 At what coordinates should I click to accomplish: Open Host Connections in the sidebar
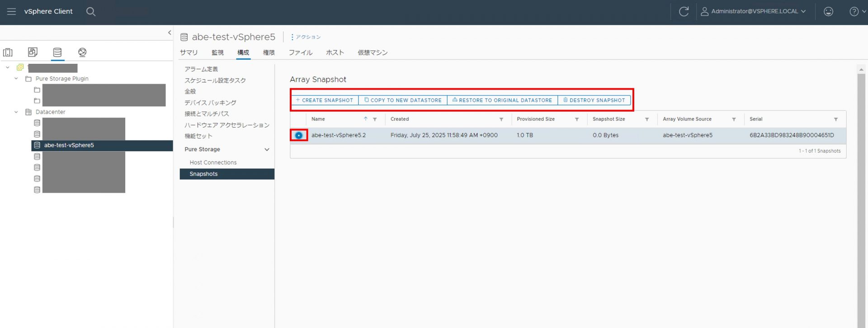pyautogui.click(x=213, y=162)
